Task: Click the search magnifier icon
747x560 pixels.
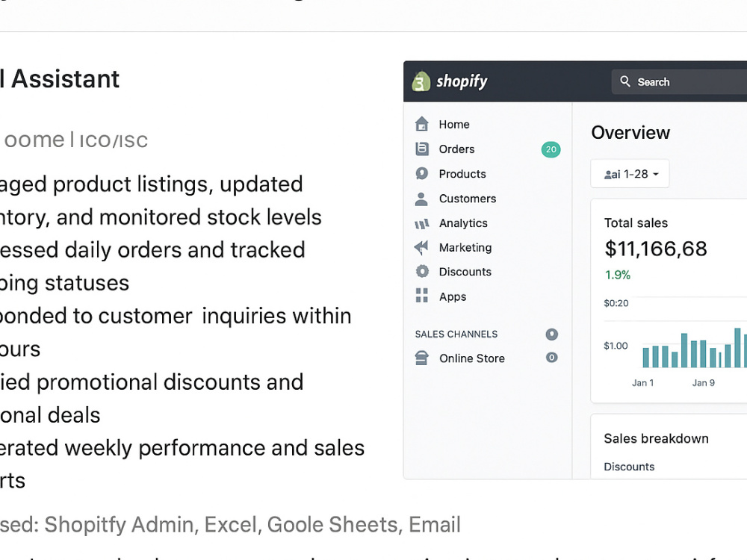Action: [625, 81]
